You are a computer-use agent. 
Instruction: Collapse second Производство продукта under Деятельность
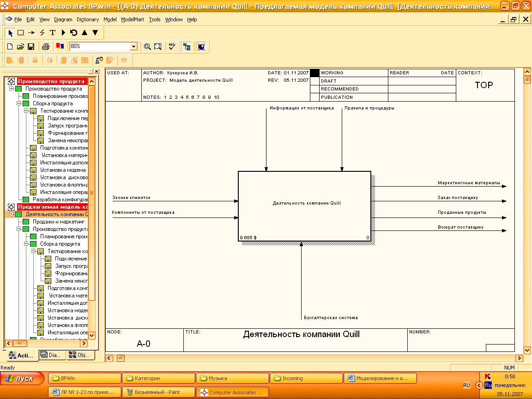click(x=18, y=229)
